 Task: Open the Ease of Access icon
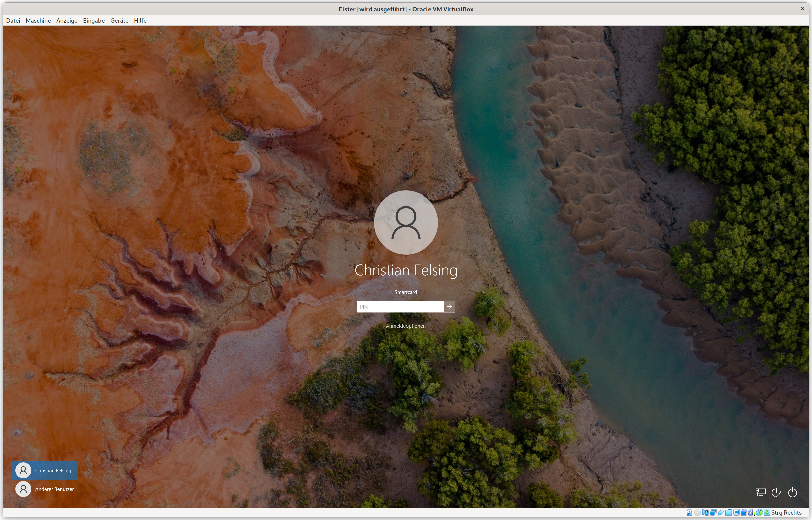pos(777,492)
